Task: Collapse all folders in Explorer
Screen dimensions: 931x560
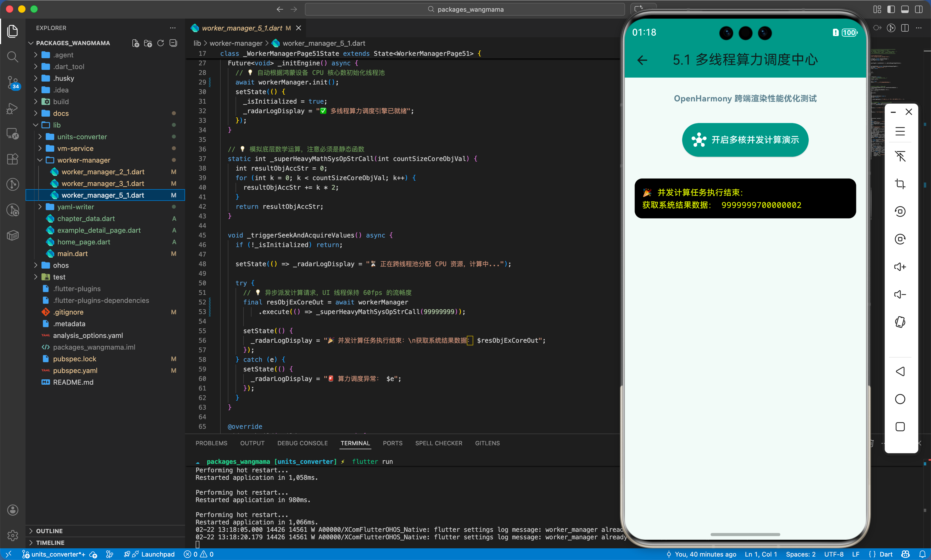Action: pos(173,43)
